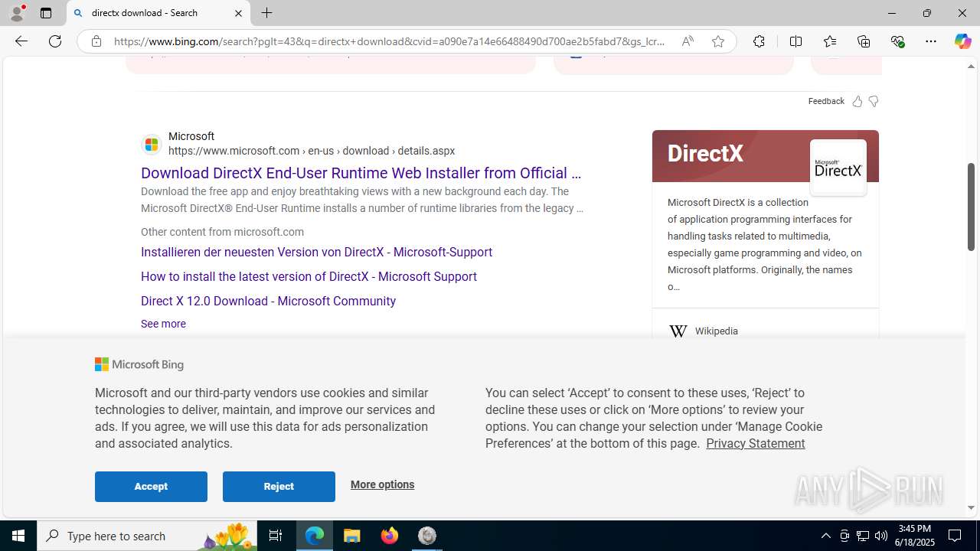The width and height of the screenshot is (980, 551).
Task: Enable Split screen view
Action: click(795, 41)
